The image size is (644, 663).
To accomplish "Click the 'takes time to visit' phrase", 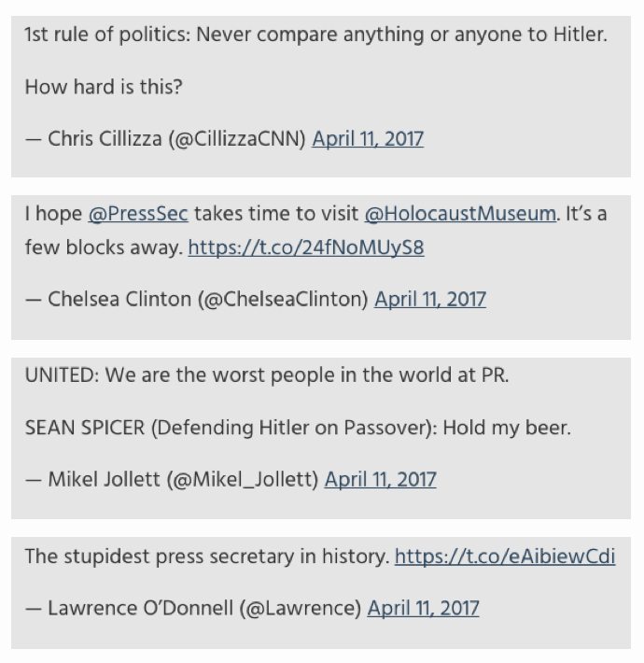I will tap(276, 214).
